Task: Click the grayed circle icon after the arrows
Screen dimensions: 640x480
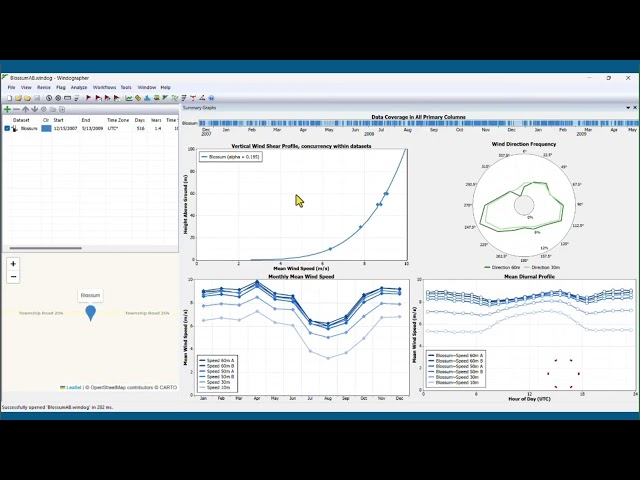Action: point(44,109)
